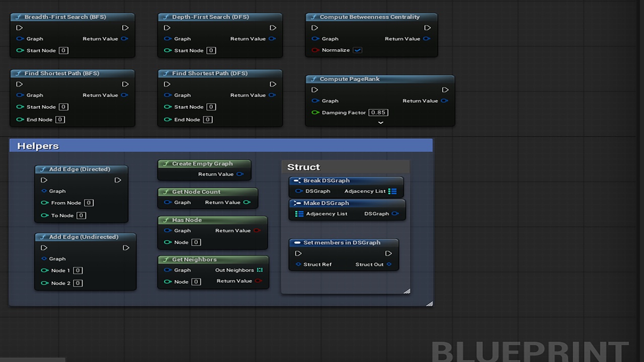Click Return Value pin on Get Neighbors node
Image resolution: width=644 pixels, height=362 pixels.
[258, 281]
